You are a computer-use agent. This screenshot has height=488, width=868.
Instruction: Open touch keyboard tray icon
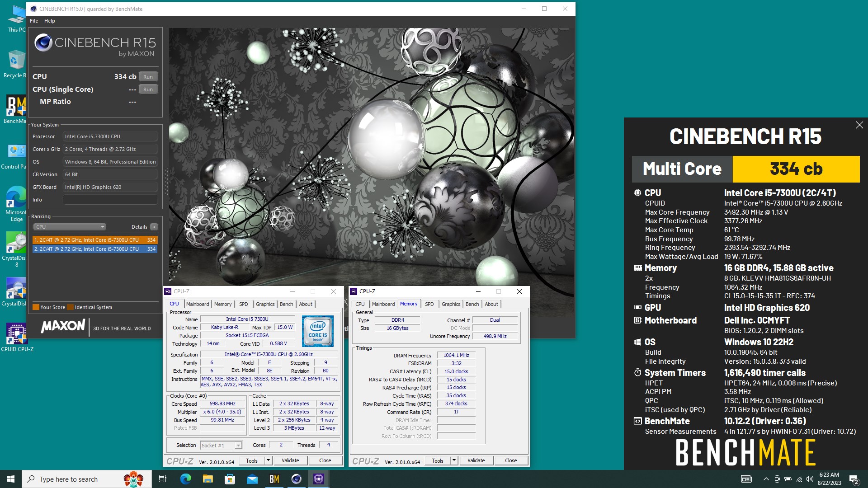(746, 479)
